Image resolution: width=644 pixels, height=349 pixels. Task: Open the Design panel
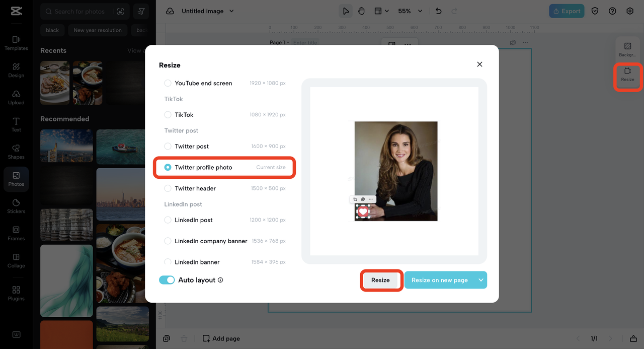click(x=16, y=70)
